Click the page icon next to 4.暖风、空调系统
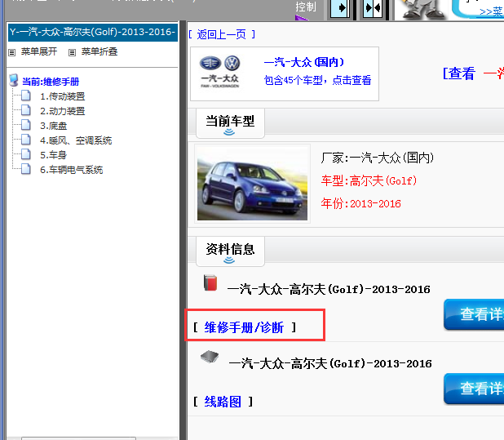The height and width of the screenshot is (440, 504). (26, 140)
